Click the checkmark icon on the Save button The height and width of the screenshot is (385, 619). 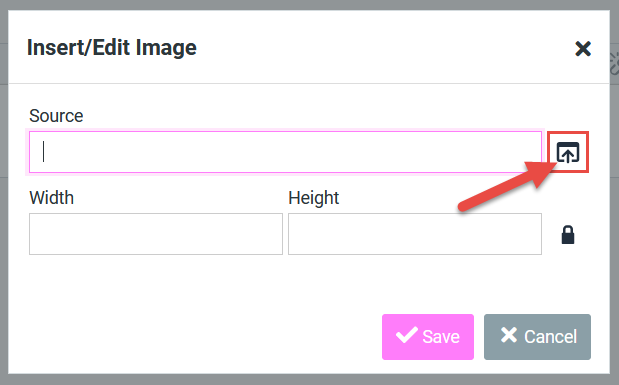(x=407, y=335)
